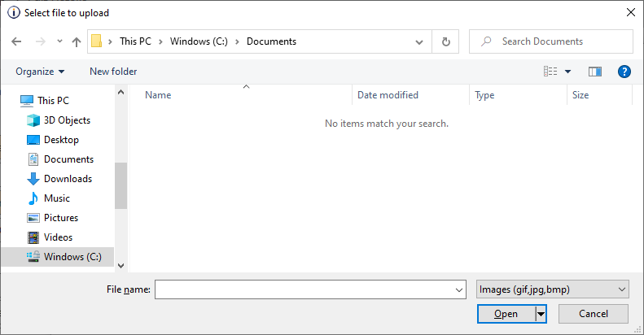Screen dimensions: 644x335
Task: Open the Organize menu
Action: click(x=40, y=72)
